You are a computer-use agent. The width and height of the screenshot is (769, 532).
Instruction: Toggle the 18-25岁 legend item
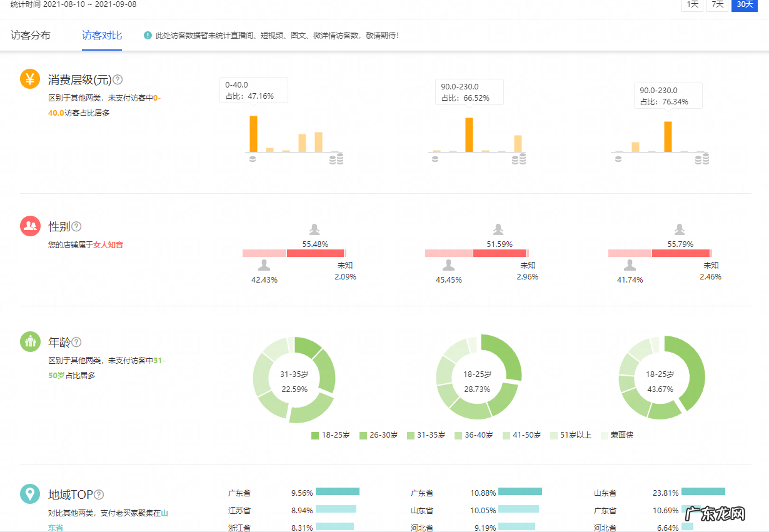tap(331, 435)
